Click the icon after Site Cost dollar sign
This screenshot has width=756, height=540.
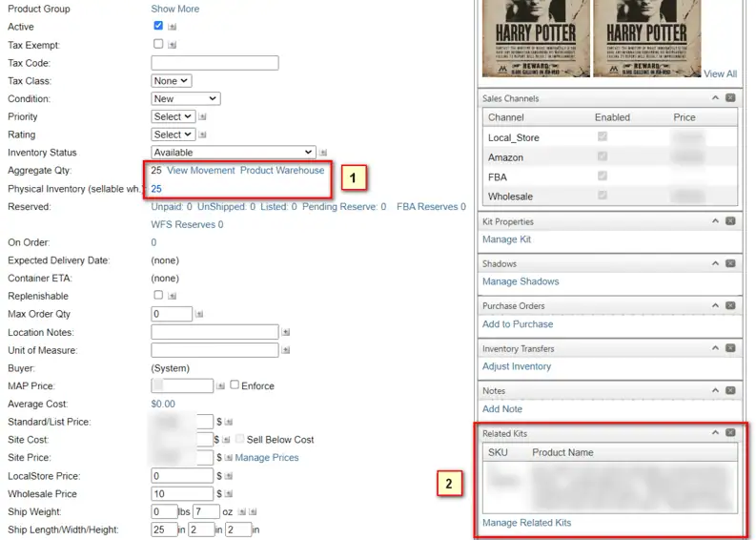(226, 440)
